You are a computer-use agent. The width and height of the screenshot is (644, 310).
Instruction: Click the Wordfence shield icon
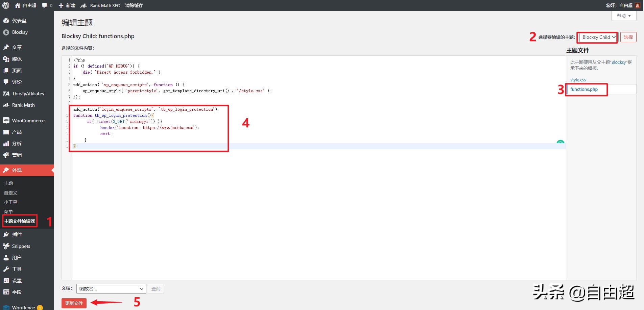click(6, 307)
